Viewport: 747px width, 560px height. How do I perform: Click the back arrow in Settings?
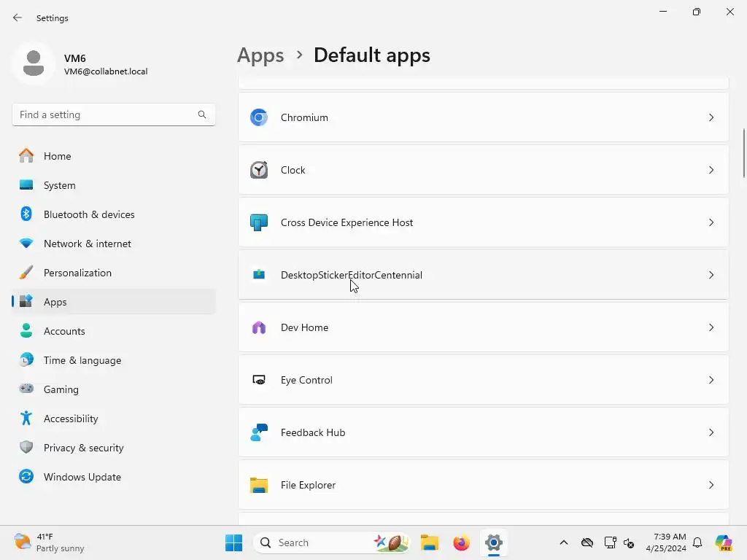[18, 18]
